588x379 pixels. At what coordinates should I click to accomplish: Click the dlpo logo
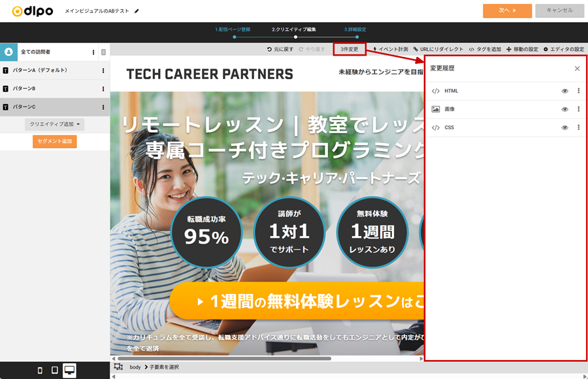pos(33,11)
